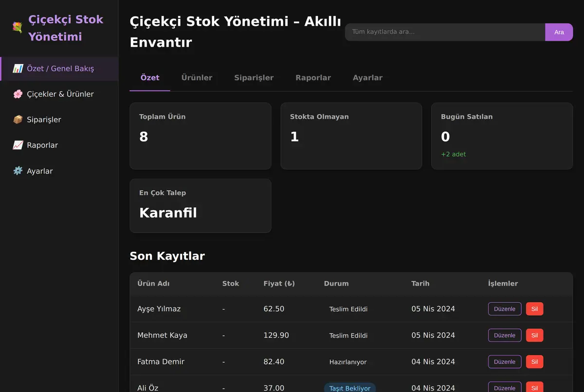Click the date in Fatma Demir row
Viewport: 584px width, 392px height.
pyautogui.click(x=433, y=362)
